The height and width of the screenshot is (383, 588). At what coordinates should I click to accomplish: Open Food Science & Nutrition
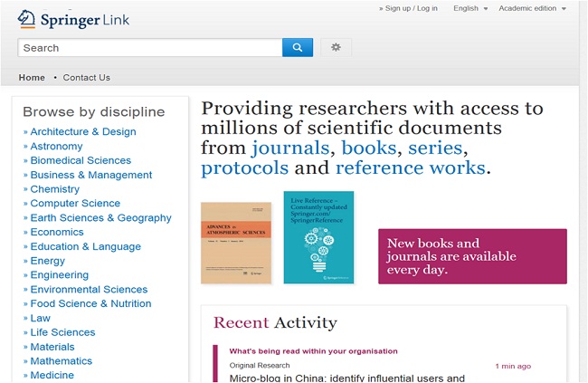(x=90, y=303)
